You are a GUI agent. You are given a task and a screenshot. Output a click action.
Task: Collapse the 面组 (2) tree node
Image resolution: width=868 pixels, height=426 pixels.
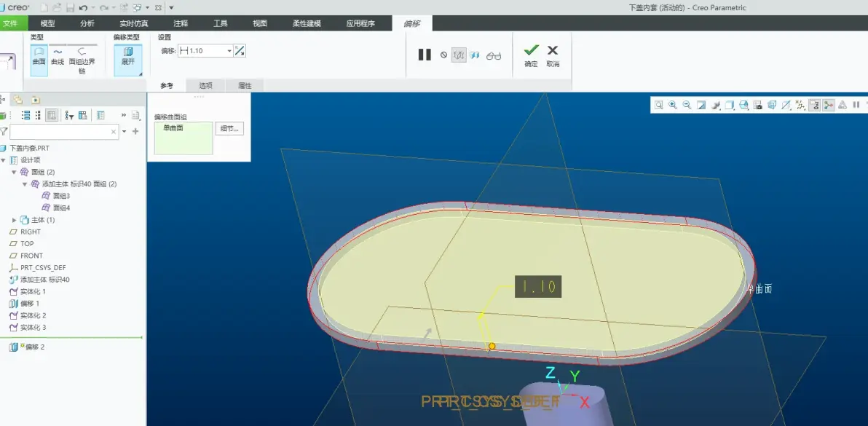click(15, 172)
